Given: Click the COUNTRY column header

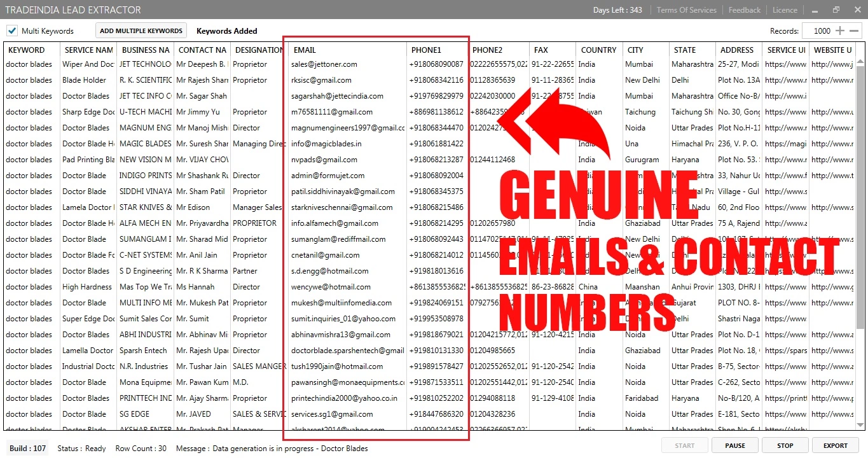Looking at the screenshot, I should [598, 50].
